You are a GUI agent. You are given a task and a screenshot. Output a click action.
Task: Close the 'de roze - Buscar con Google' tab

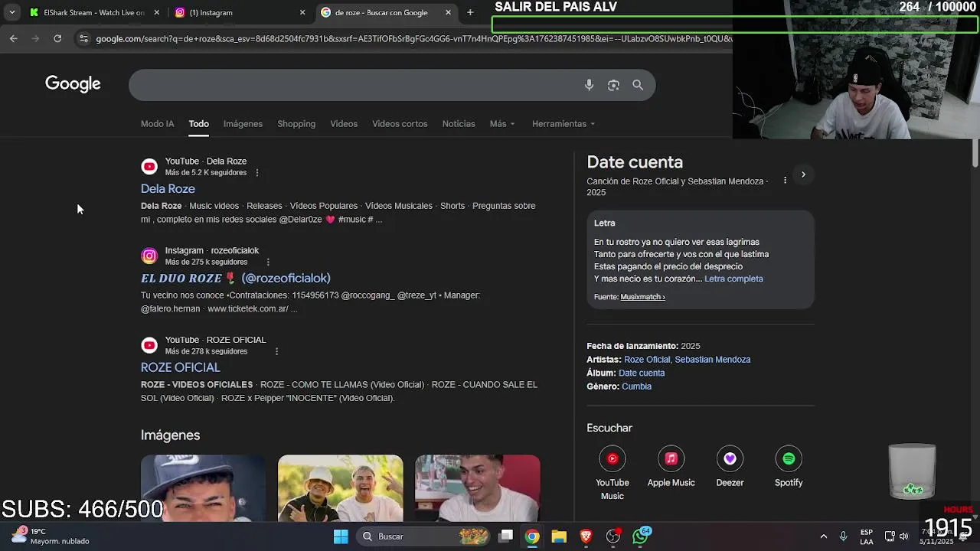[448, 12]
